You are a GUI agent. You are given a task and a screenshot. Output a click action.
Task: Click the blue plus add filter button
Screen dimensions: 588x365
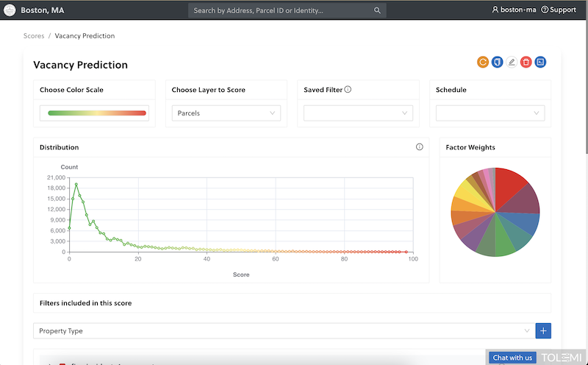tap(543, 331)
